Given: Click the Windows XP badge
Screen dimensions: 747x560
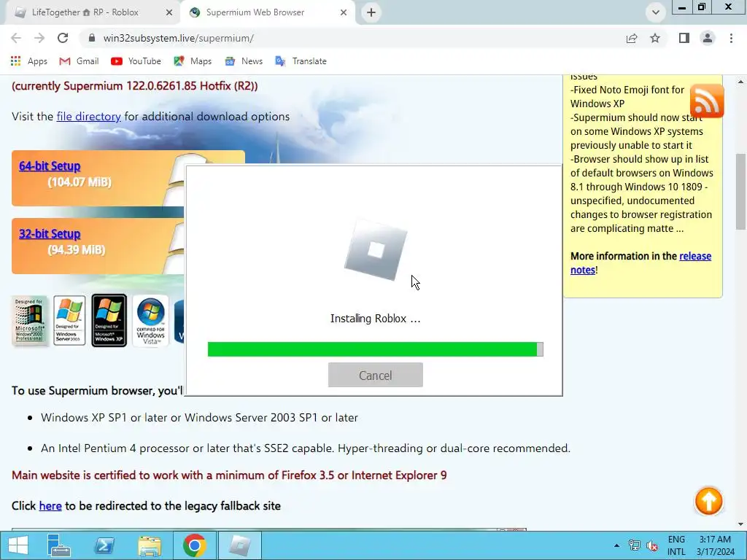Looking at the screenshot, I should coord(109,320).
